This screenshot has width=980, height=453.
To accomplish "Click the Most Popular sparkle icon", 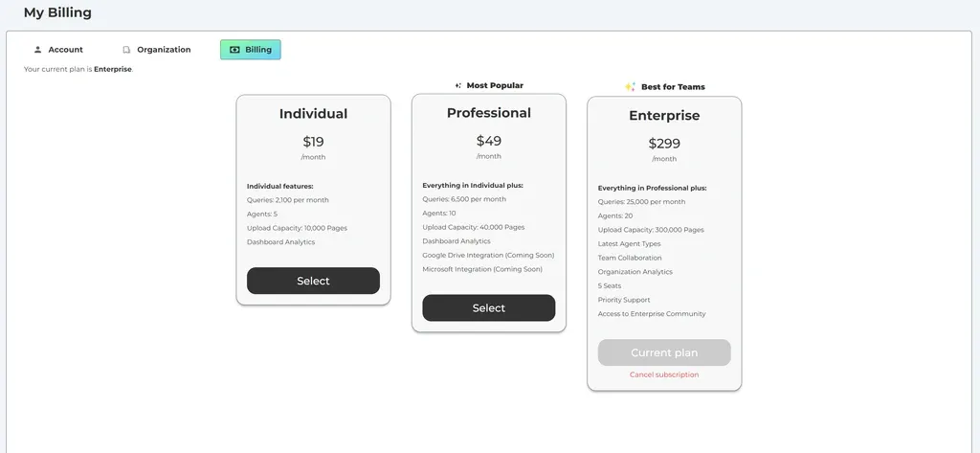I will (x=458, y=86).
